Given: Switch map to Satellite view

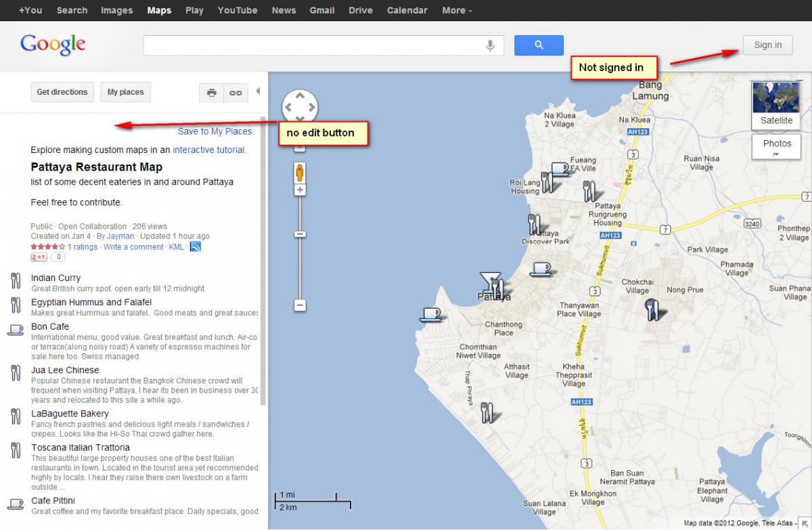Looking at the screenshot, I should click(775, 105).
